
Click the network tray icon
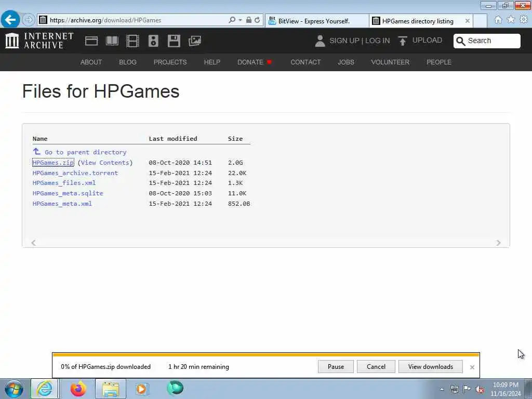click(454, 389)
